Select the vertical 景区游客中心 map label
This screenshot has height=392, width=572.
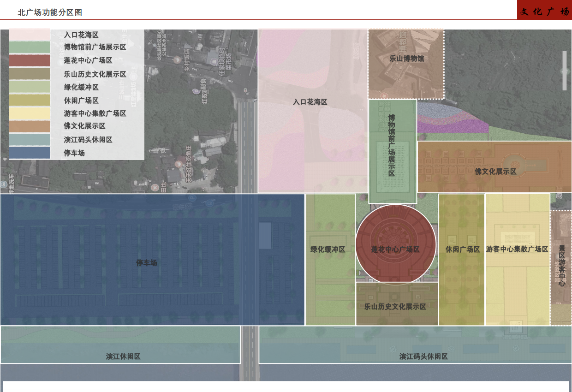click(561, 266)
